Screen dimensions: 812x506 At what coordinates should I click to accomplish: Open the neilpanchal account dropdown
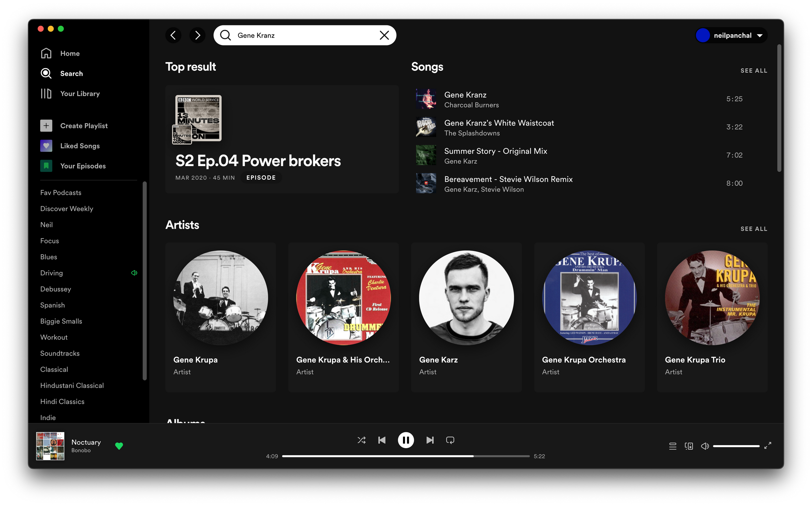pyautogui.click(x=731, y=35)
